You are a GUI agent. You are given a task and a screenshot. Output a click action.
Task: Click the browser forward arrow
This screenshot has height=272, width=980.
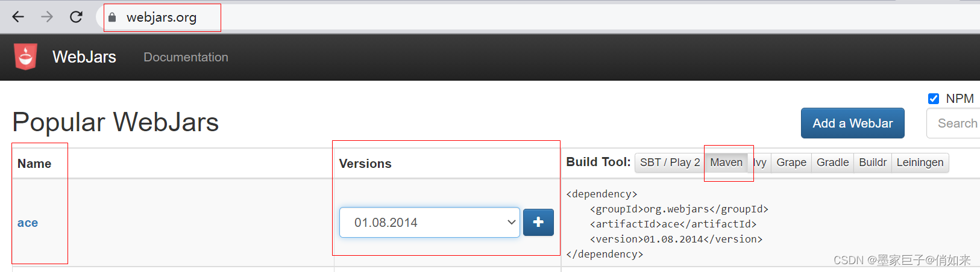47,17
